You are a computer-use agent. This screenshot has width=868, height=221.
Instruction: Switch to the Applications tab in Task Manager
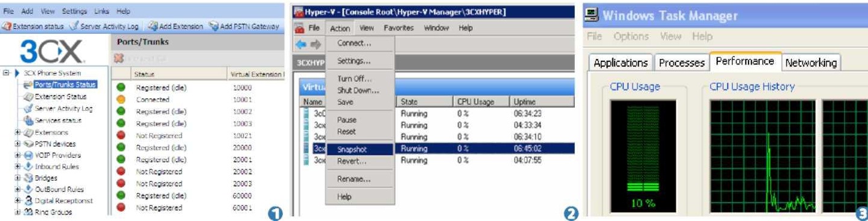coord(621,63)
